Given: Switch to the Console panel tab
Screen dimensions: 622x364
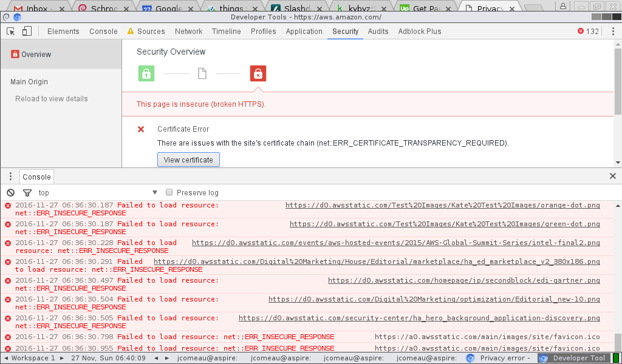Looking at the screenshot, I should [103, 32].
